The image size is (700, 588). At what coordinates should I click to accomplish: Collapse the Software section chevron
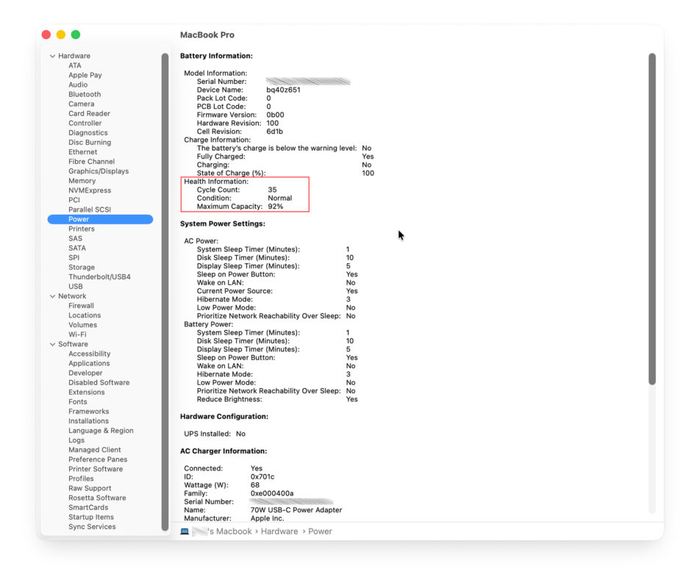tap(52, 344)
